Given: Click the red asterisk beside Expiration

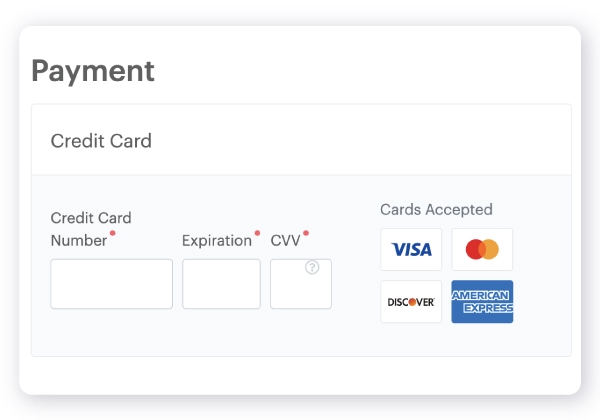Looking at the screenshot, I should pyautogui.click(x=257, y=234).
